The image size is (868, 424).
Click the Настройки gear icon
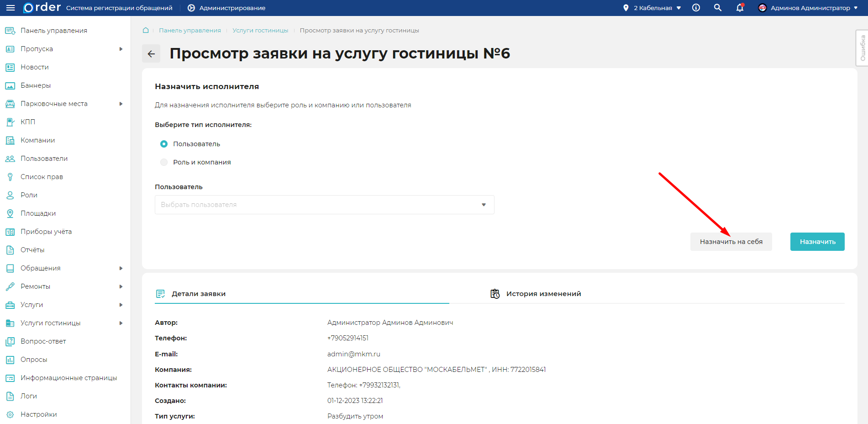(10, 414)
